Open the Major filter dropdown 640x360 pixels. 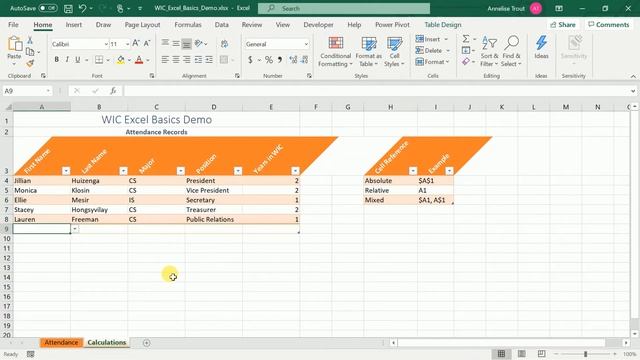tap(181, 171)
